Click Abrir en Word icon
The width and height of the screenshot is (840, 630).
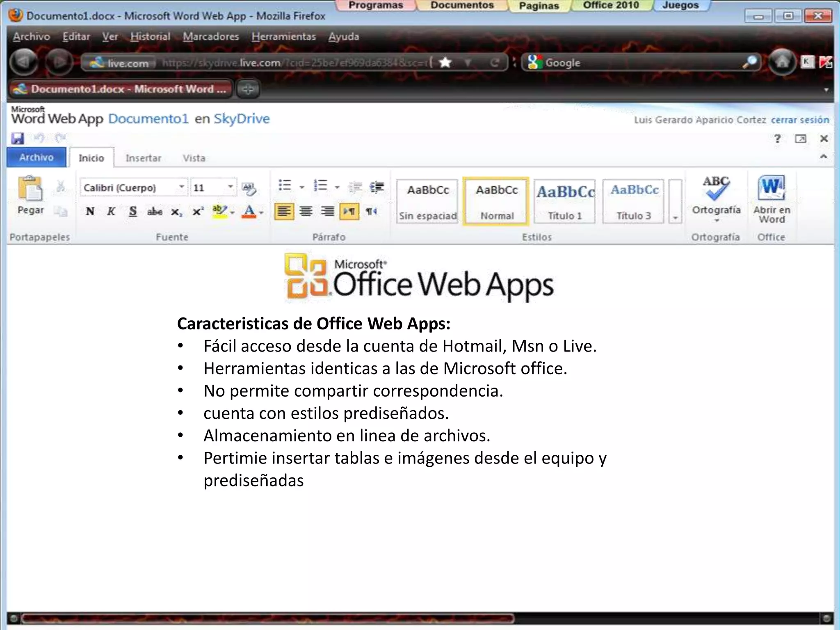tap(771, 189)
